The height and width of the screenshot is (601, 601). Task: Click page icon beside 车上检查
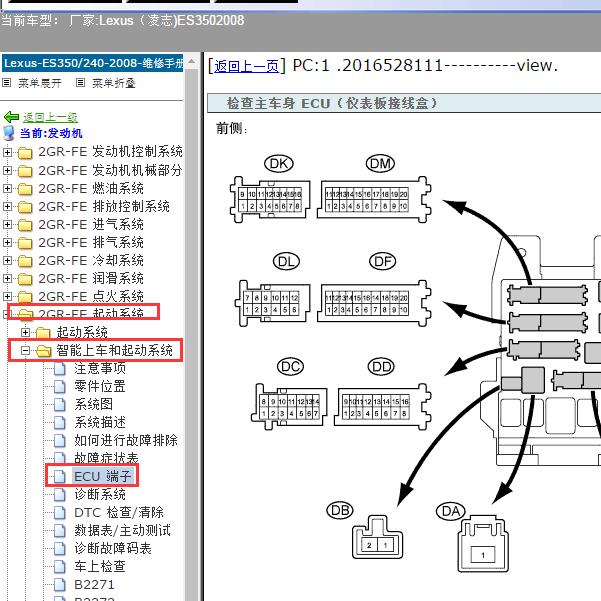(x=59, y=567)
